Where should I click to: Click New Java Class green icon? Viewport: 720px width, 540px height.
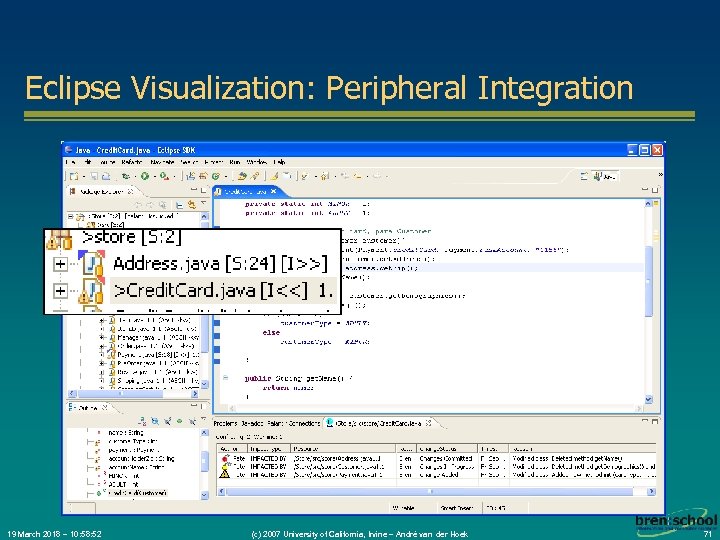[215, 176]
